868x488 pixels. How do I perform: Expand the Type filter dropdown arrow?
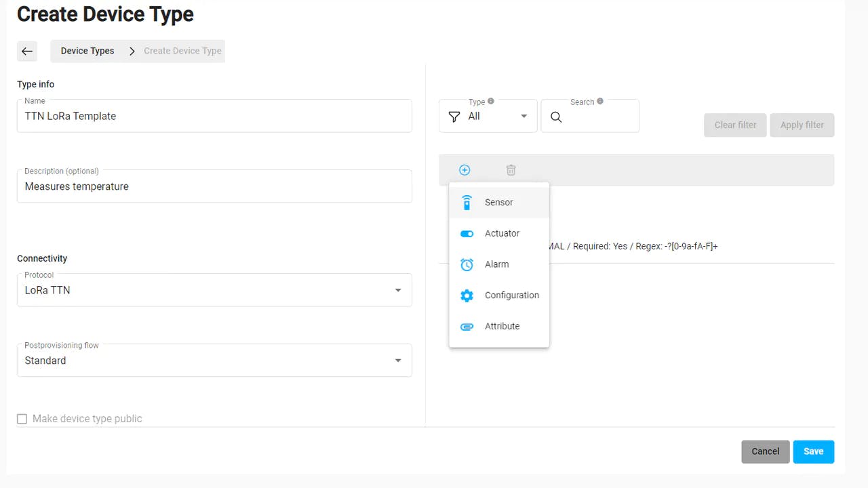click(x=524, y=117)
